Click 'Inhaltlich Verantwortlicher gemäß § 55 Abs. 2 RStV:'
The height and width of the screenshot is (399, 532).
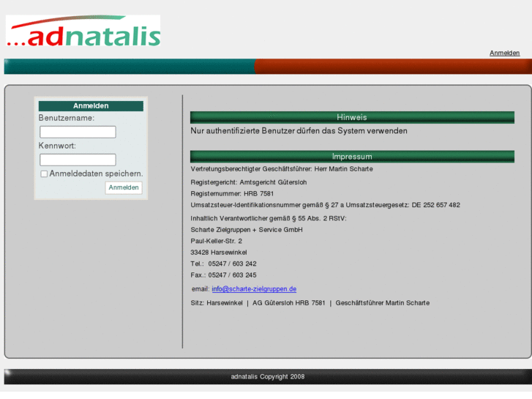[x=269, y=218]
